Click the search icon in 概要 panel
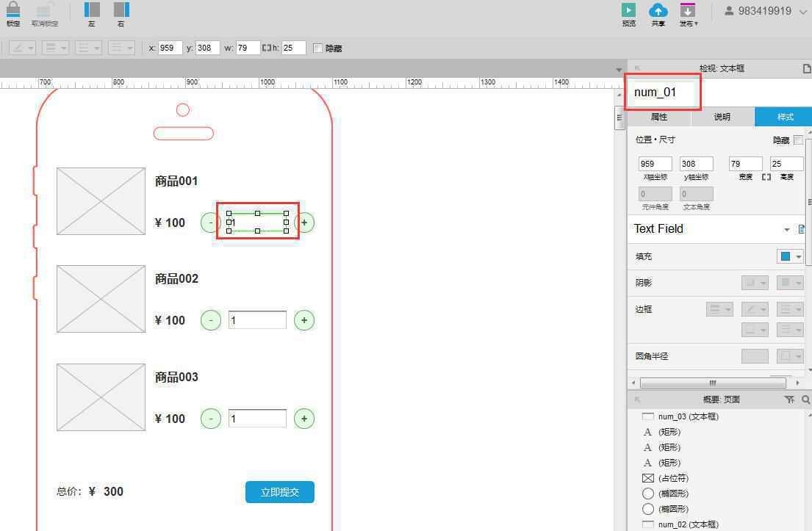Image resolution: width=812 pixels, height=531 pixels. (x=806, y=400)
